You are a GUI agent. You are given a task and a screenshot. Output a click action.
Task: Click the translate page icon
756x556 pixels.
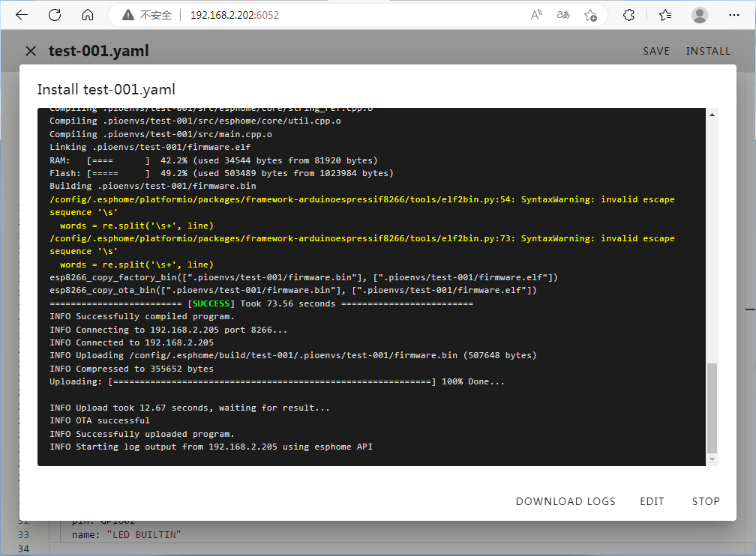[562, 15]
